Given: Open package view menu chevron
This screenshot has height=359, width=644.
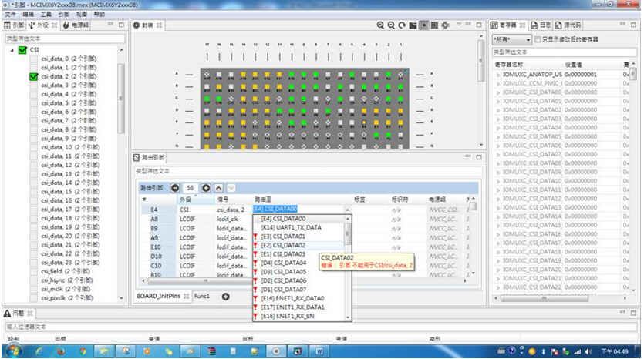Looking at the screenshot, I should pos(459,25).
